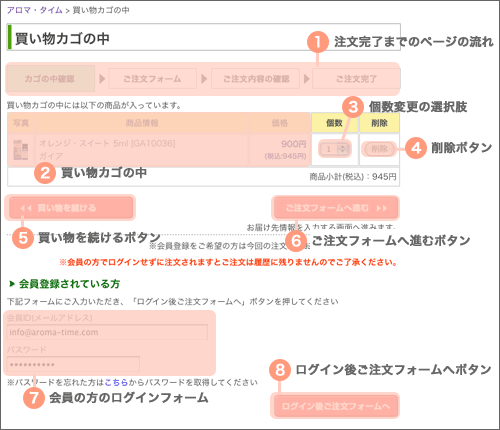This screenshot has height=430, width=500.
Task: Click the orange number 8 annotation marker
Action: pos(280,370)
